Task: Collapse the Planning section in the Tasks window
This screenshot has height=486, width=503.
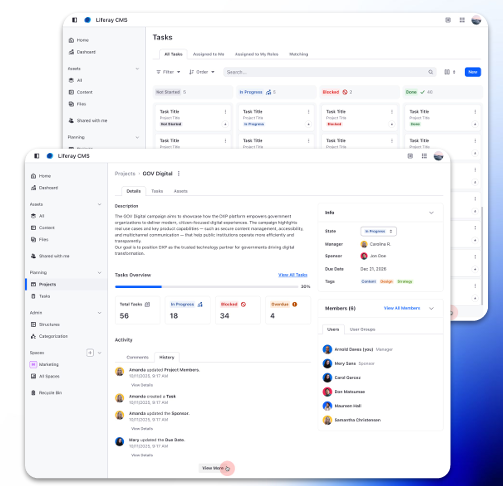Action: pos(137,137)
